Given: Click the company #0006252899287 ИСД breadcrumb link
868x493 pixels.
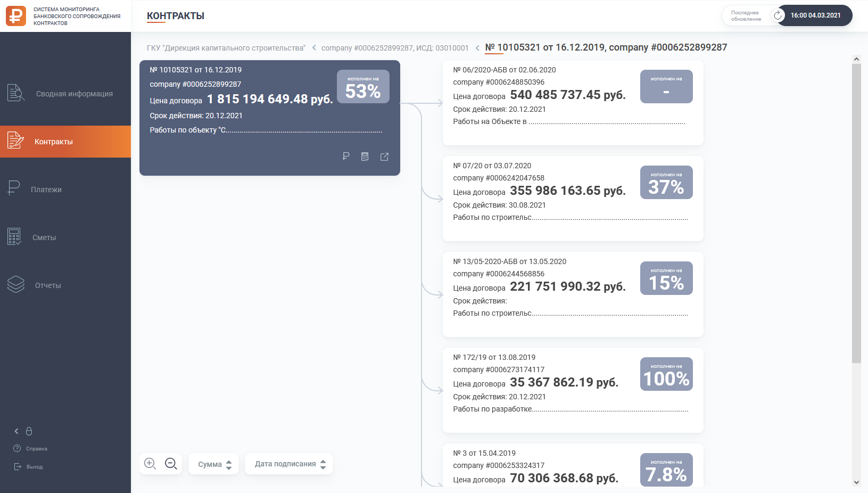Looking at the screenshot, I should [x=395, y=48].
